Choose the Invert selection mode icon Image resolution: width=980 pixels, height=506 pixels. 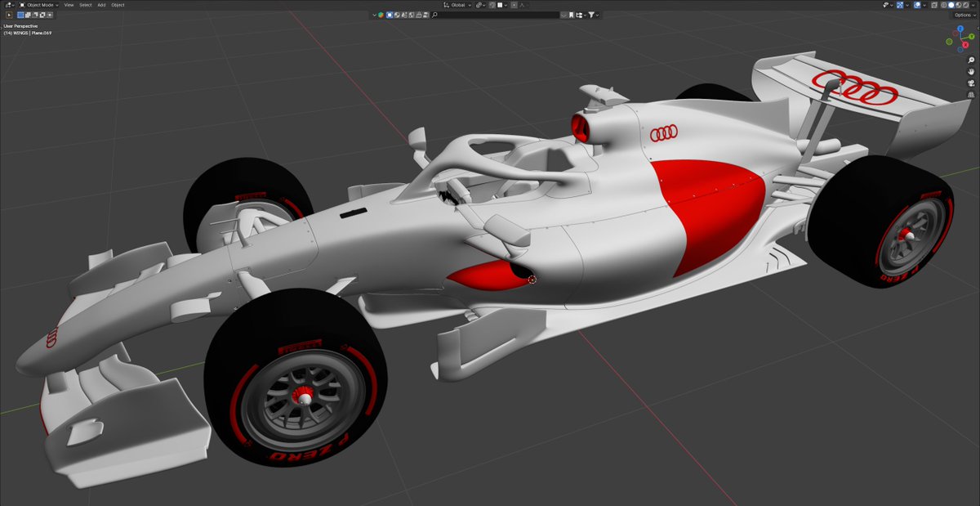pyautogui.click(x=42, y=15)
